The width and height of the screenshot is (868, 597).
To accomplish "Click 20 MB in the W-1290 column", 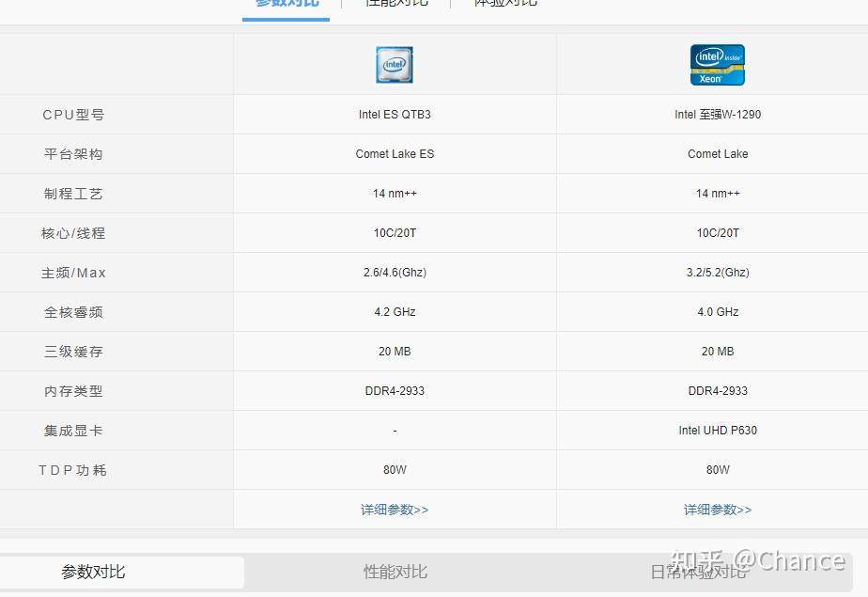I will click(x=718, y=352).
